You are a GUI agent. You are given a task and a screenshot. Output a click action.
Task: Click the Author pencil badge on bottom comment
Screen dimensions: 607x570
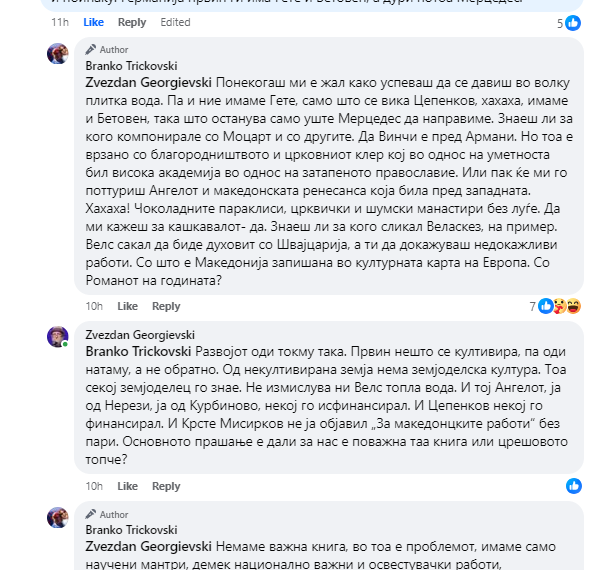pyautogui.click(x=107, y=514)
